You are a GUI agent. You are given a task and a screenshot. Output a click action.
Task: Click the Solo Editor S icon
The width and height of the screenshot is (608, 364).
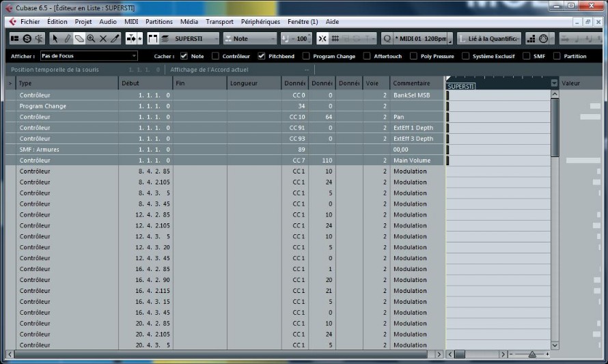tap(27, 38)
